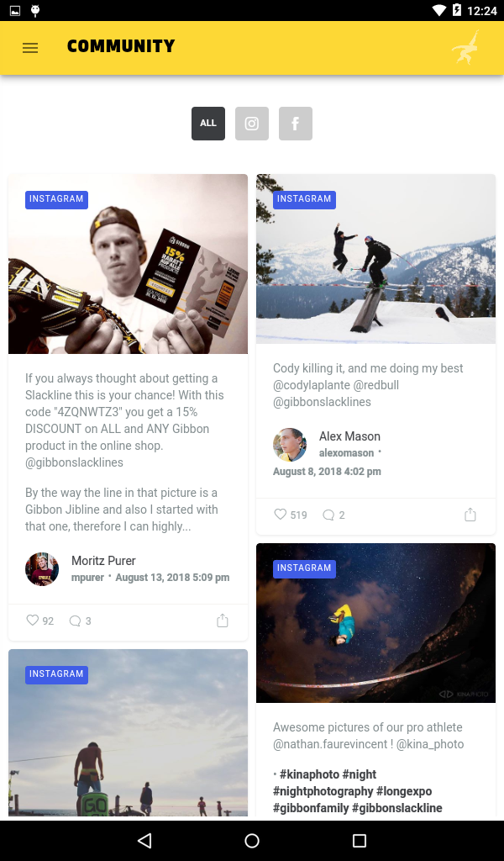Share Alex Mason's skiing post
This screenshot has height=861, width=504.
coord(470,515)
